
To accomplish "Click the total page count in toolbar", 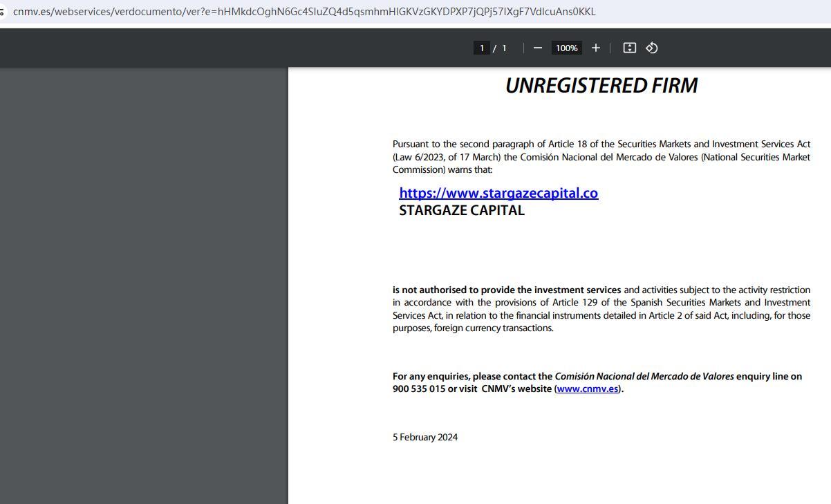I will point(504,48).
